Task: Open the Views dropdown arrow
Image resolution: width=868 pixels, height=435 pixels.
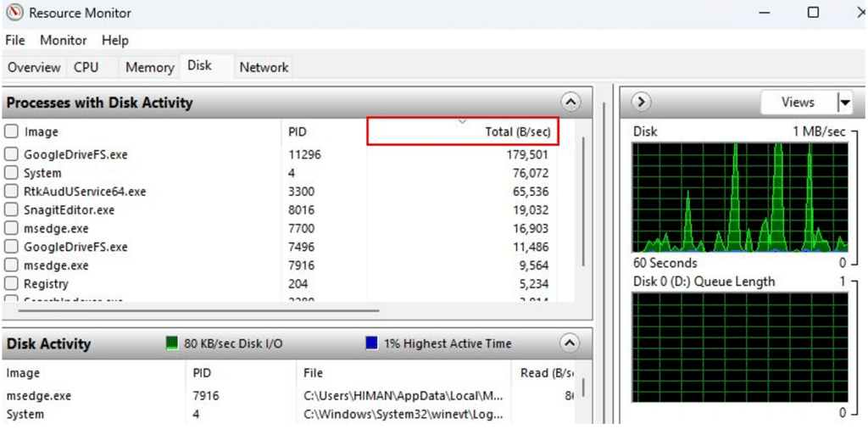Action: click(843, 103)
